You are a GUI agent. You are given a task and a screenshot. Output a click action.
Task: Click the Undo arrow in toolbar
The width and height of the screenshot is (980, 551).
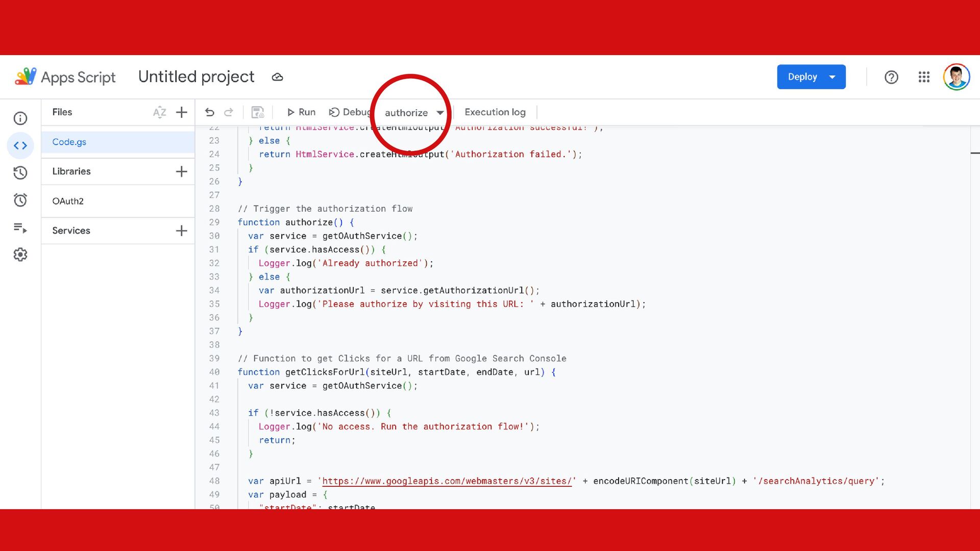[x=209, y=112]
